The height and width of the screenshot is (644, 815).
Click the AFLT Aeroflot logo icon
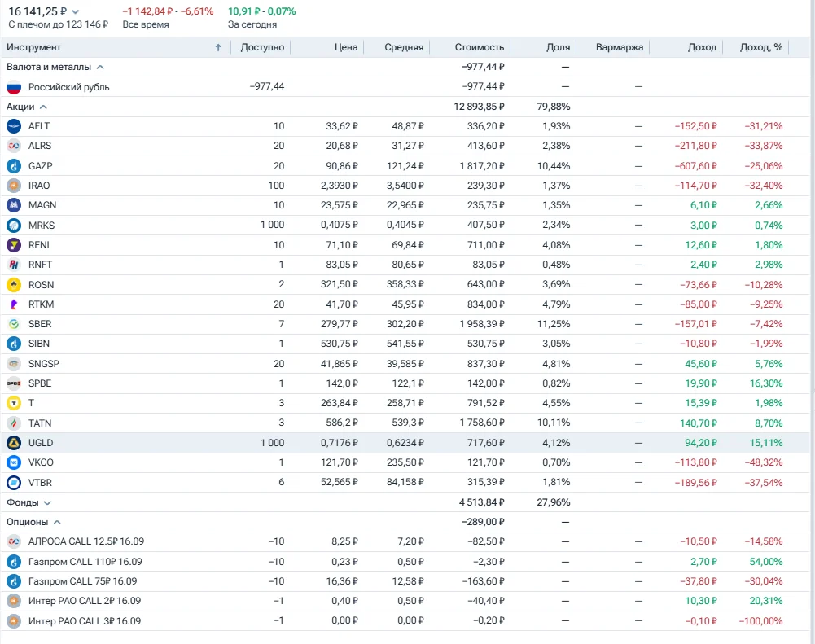(14, 126)
